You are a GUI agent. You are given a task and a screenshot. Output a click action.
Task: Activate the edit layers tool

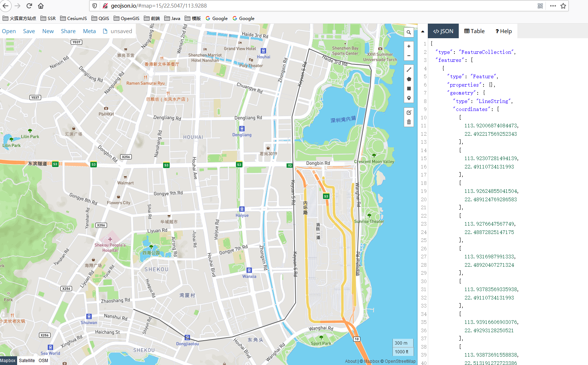(x=409, y=112)
